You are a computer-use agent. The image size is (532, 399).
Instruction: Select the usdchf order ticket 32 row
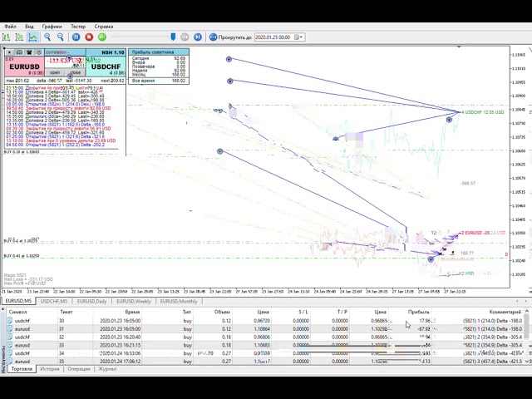point(265,337)
